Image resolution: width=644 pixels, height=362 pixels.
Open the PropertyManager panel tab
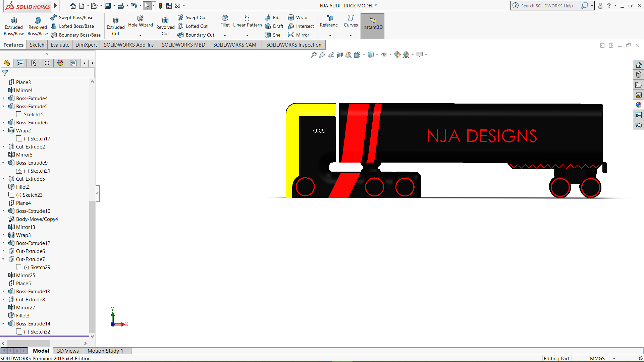tap(20, 63)
